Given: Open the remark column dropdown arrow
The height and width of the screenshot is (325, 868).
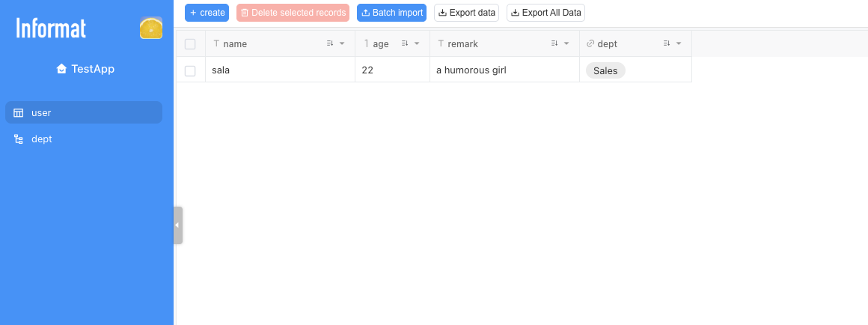Looking at the screenshot, I should coord(566,43).
